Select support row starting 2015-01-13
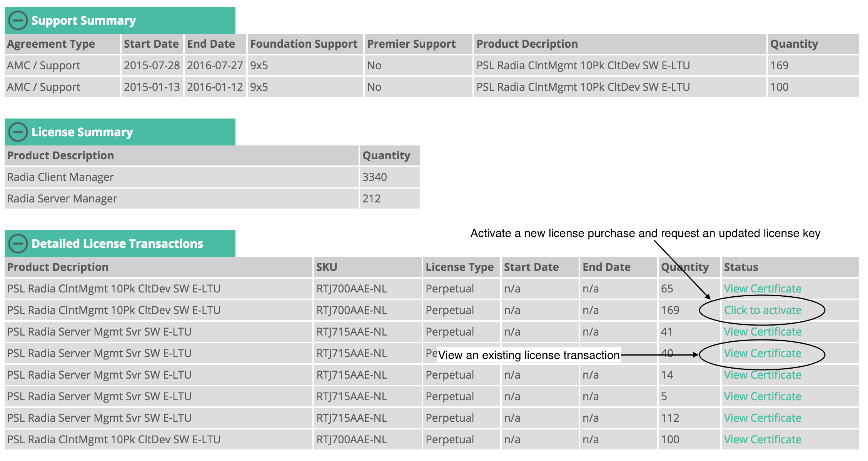Image resolution: width=868 pixels, height=461 pixels. pyautogui.click(x=432, y=87)
